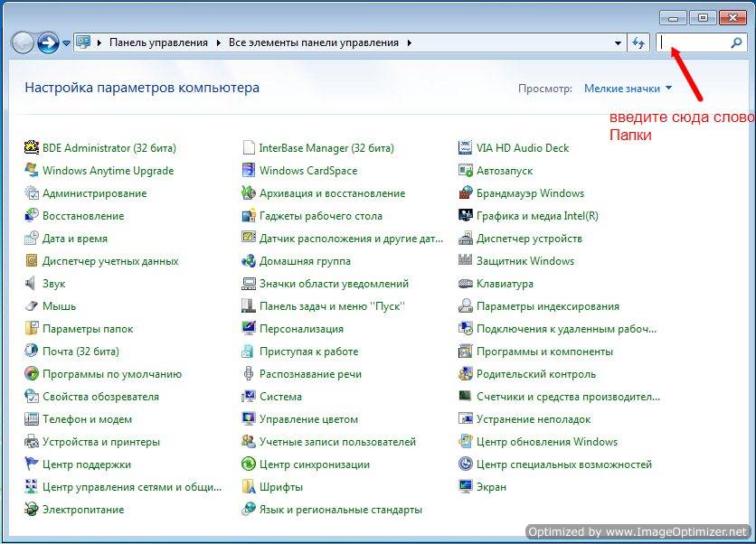Image resolution: width=756 pixels, height=544 pixels.
Task: Open Язык и региональные стандарты link
Action: point(340,510)
